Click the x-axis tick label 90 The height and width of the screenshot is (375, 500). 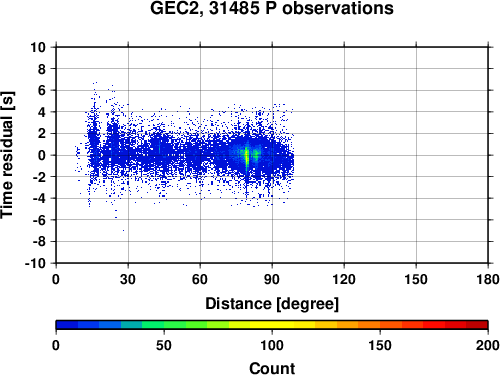pyautogui.click(x=272, y=279)
